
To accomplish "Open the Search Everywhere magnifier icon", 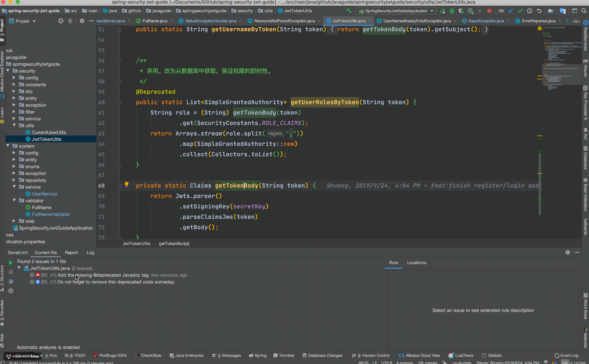I will point(584,11).
